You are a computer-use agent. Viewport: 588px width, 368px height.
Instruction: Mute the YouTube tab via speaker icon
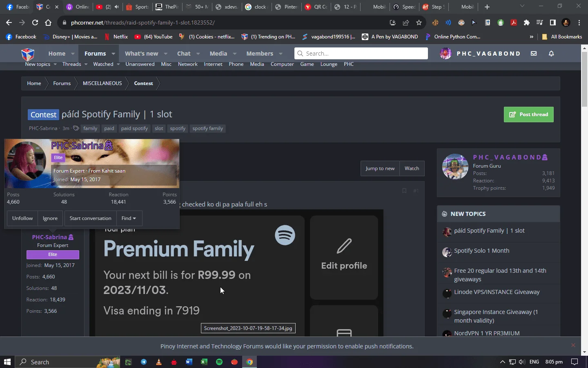[117, 7]
